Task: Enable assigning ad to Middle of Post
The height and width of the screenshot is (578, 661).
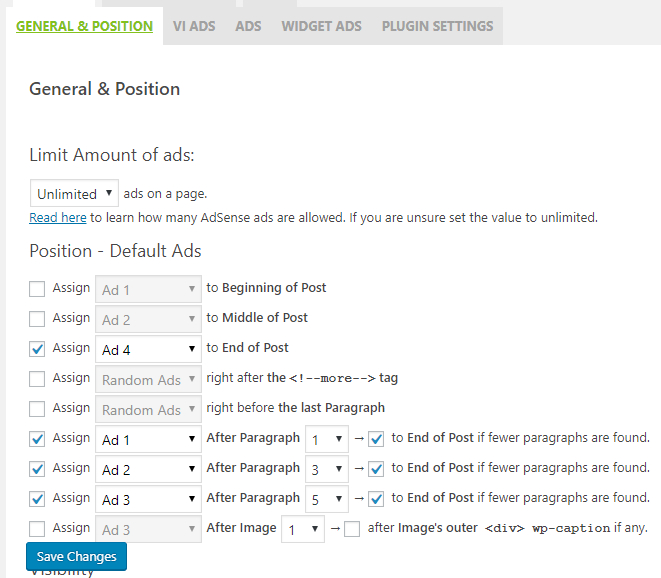Action: (37, 319)
